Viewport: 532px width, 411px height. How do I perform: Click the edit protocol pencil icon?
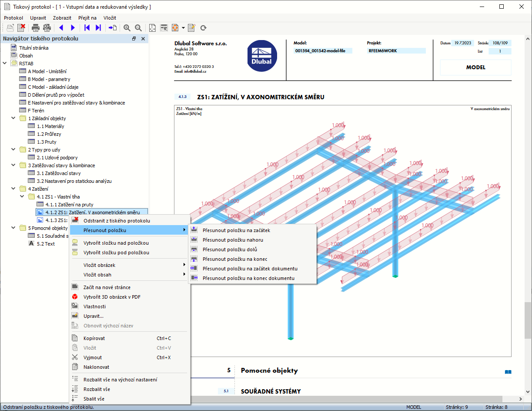(192, 28)
